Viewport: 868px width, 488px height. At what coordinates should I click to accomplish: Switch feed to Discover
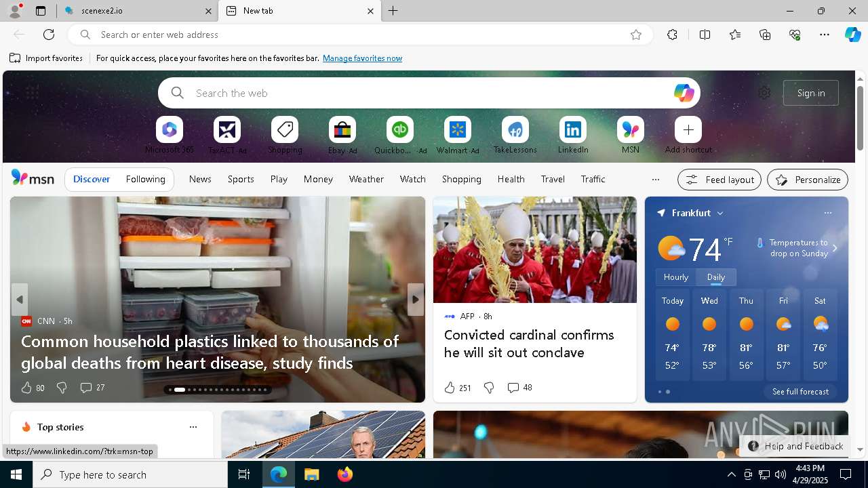click(x=92, y=179)
